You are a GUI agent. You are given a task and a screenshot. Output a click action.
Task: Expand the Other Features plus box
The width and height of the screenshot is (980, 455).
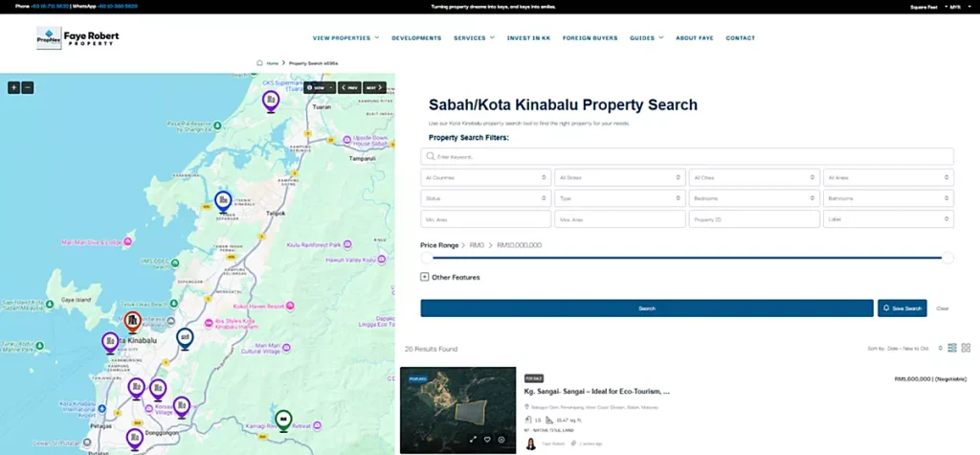coord(424,277)
